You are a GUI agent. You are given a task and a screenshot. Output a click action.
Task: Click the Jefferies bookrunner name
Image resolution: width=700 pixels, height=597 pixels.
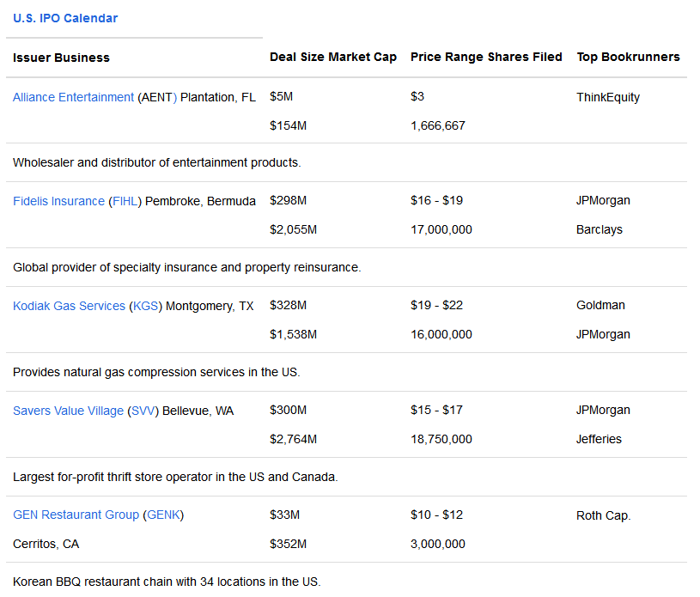[x=599, y=440]
